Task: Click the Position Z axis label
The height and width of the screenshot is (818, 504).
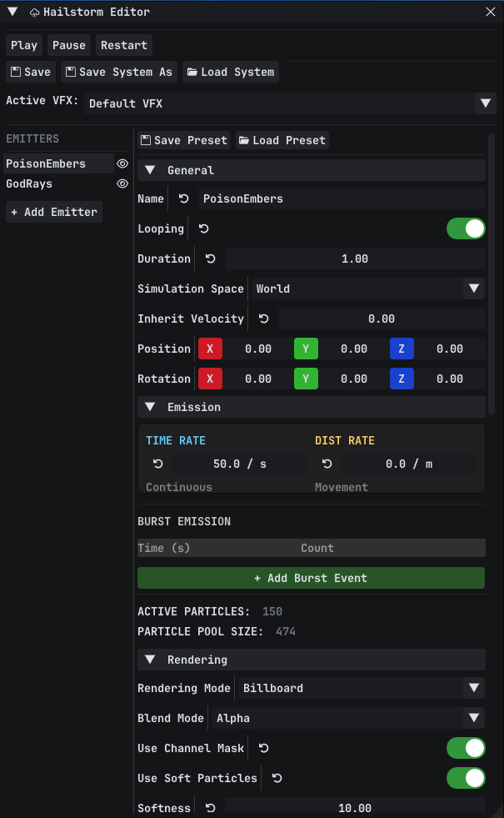Action: click(402, 349)
